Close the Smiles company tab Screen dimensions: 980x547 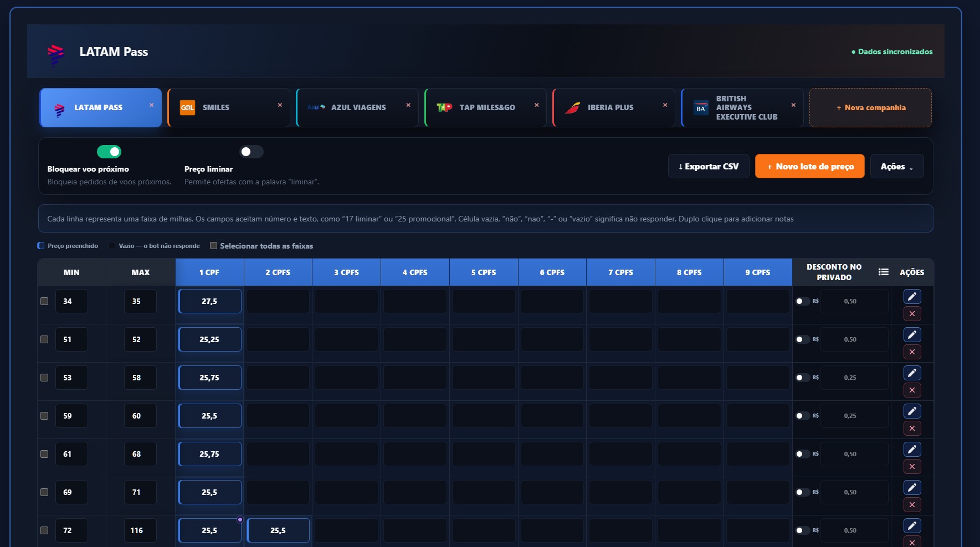pos(280,105)
